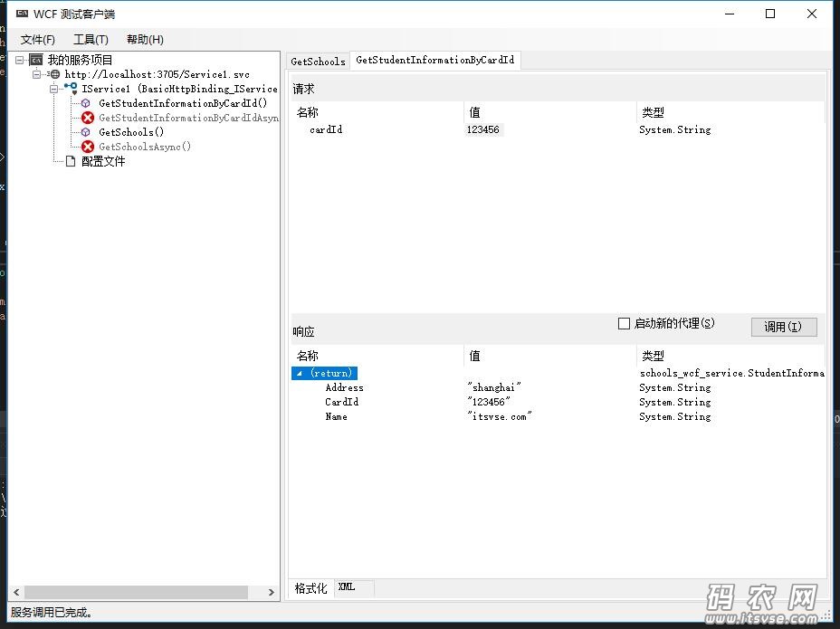
Task: Click the 配置文件 document icon
Action: tap(71, 161)
